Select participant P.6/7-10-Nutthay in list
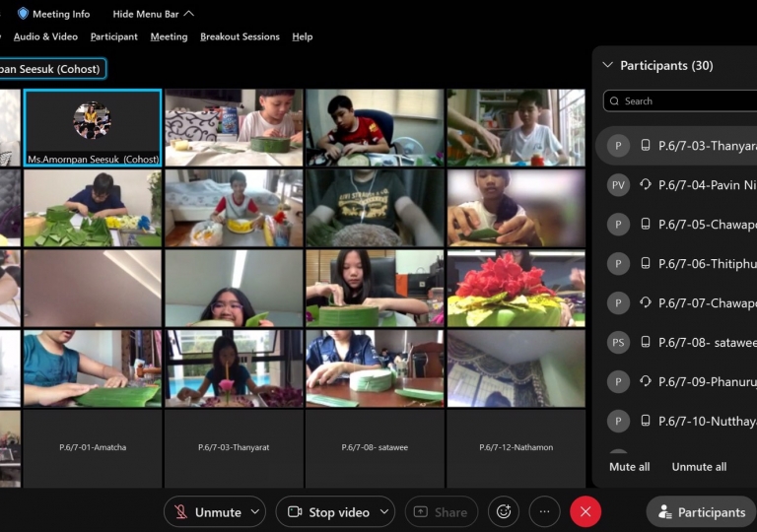The height and width of the screenshot is (532, 757). 677,421
